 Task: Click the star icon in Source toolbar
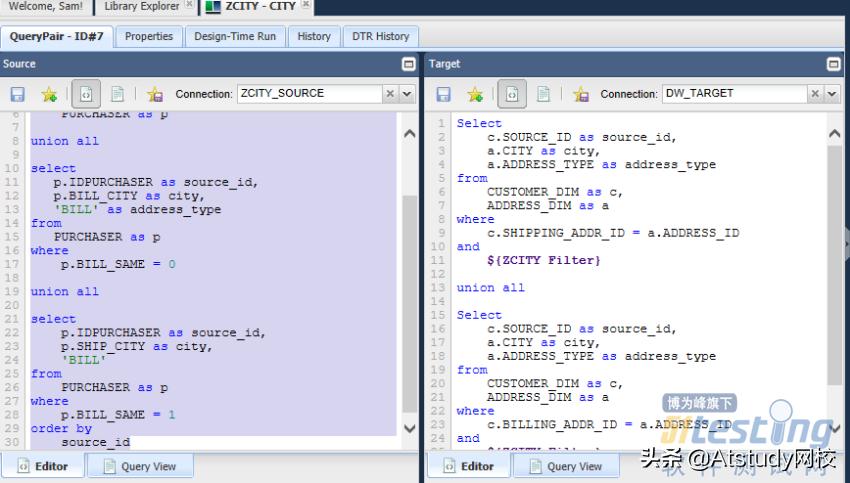click(49, 94)
